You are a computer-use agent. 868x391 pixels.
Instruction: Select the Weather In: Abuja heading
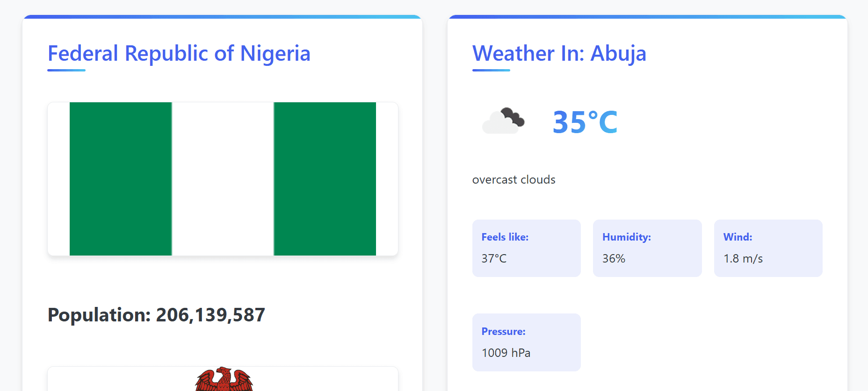559,53
